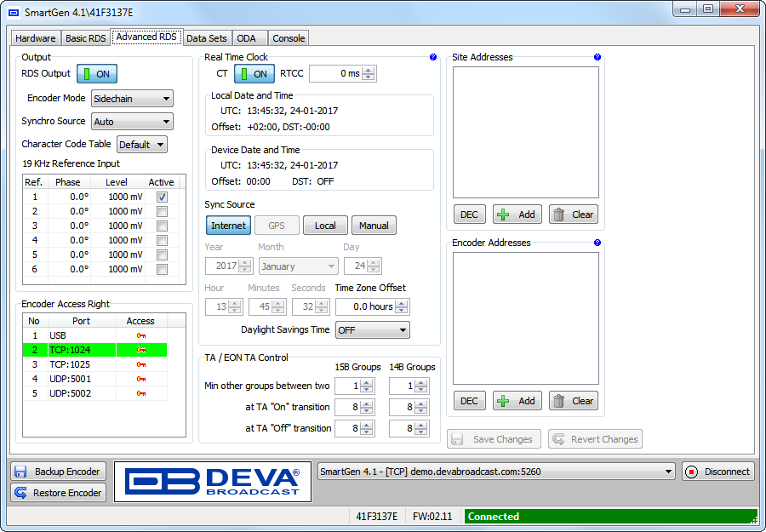766x532 pixels.
Task: Click Time Zone Offset hours stepper
Action: pyautogui.click(x=402, y=306)
